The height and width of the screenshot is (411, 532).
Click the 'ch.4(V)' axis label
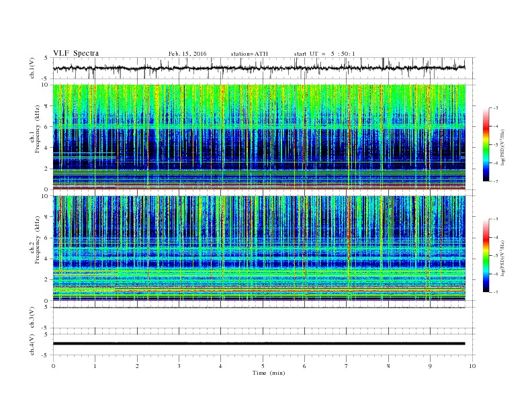pos(32,345)
